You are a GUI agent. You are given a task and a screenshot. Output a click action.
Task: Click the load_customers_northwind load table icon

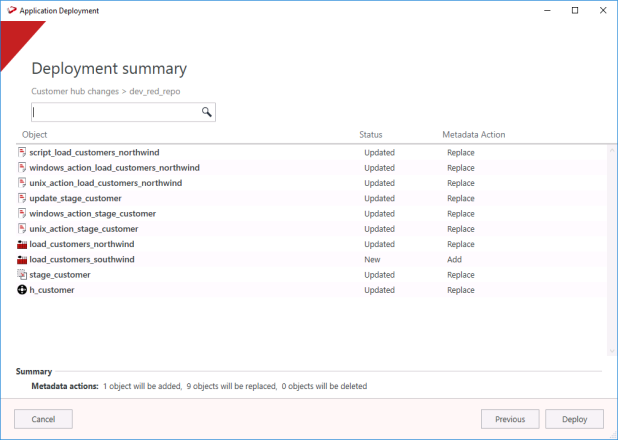click(23, 244)
